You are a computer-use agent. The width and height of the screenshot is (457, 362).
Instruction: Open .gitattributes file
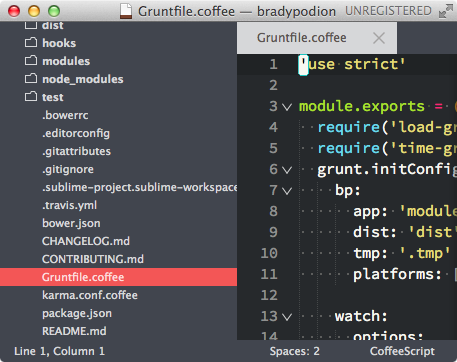(x=77, y=151)
